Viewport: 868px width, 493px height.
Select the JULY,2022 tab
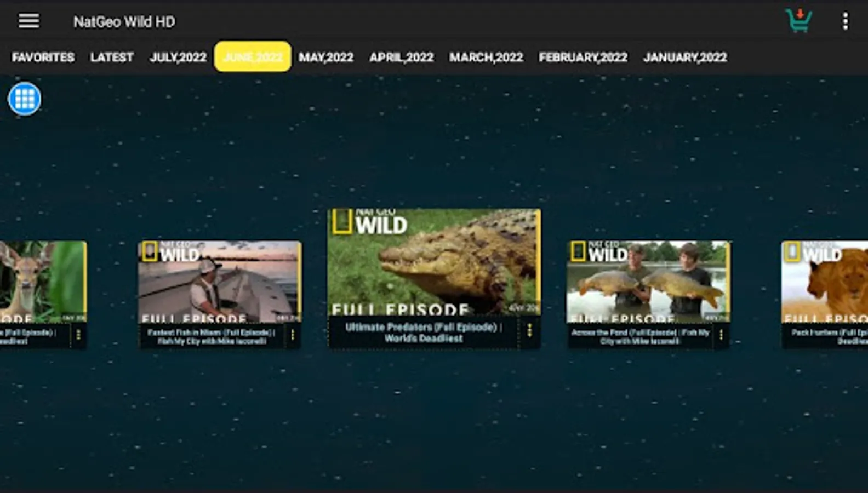click(x=178, y=57)
